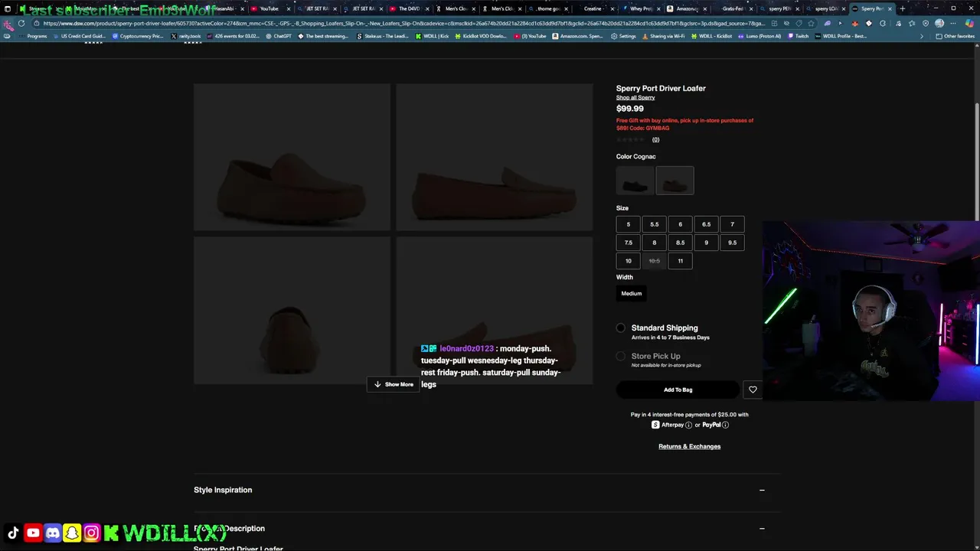Open the Discord icon in overlay

(53, 533)
